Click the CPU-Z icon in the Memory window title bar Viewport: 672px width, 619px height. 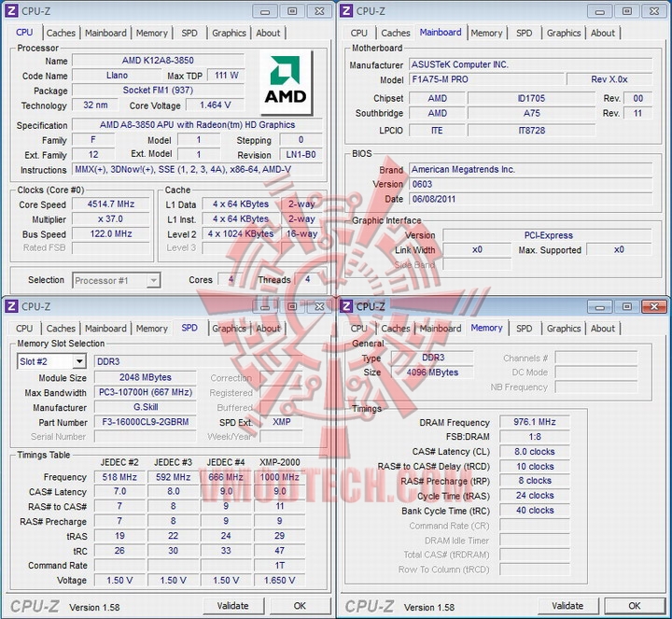coord(346,306)
